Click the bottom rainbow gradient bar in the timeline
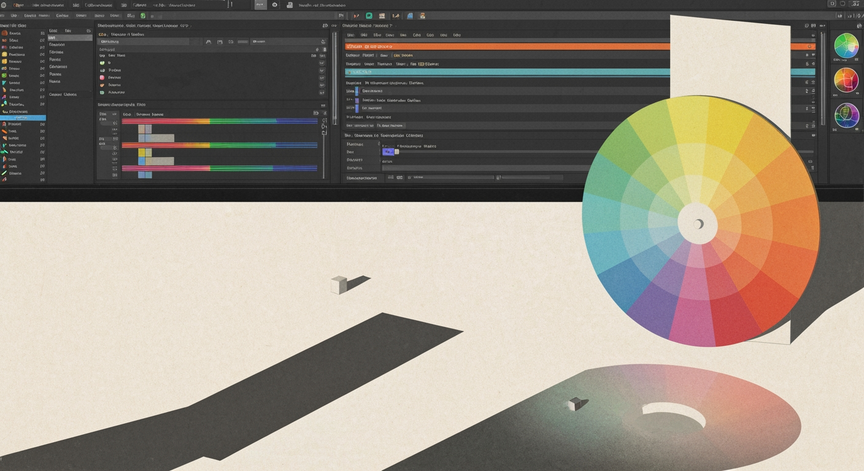The image size is (864, 471). [219, 168]
